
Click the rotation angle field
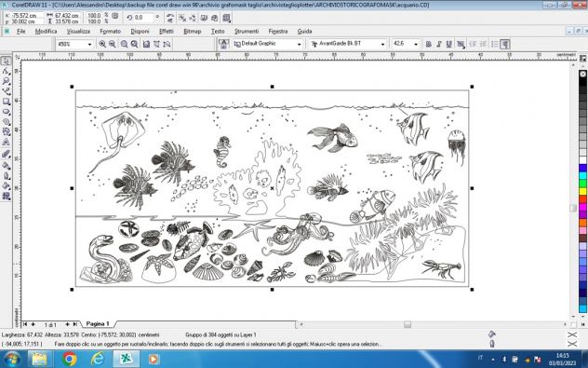click(x=143, y=18)
